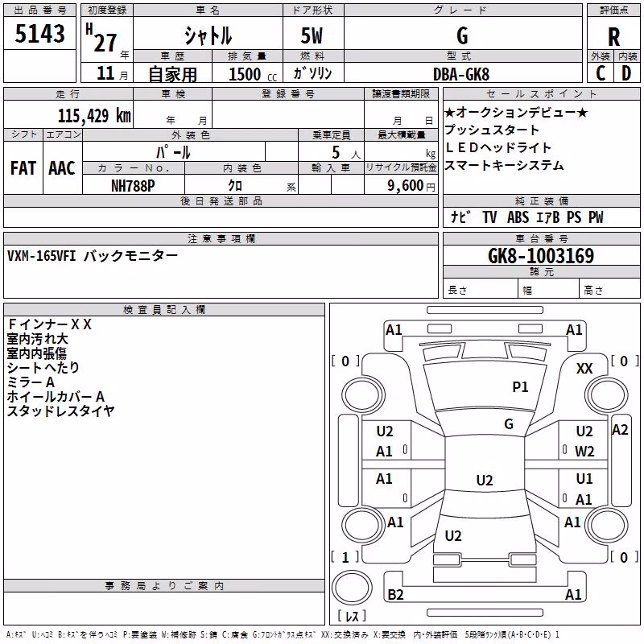This screenshot has width=644, height=644.
Task: Click the color number NH788P
Action: pos(133,186)
